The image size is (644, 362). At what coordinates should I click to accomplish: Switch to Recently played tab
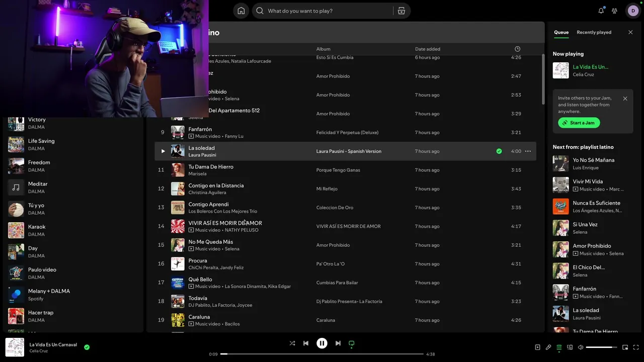594,32
